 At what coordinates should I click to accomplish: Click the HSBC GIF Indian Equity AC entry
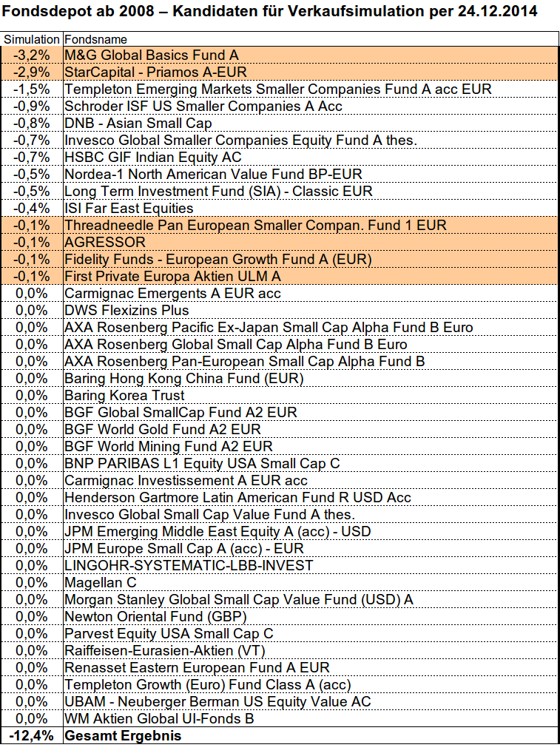point(152,158)
